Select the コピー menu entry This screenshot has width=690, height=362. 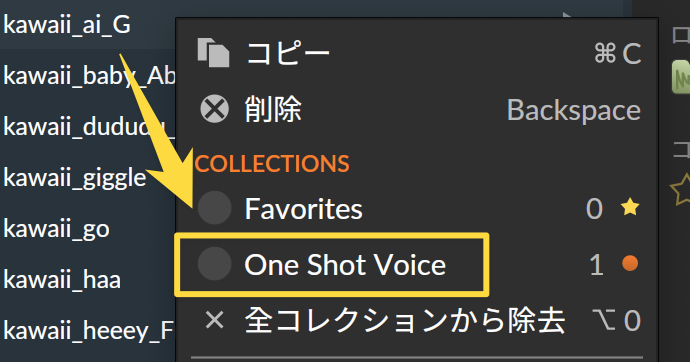tap(417, 53)
